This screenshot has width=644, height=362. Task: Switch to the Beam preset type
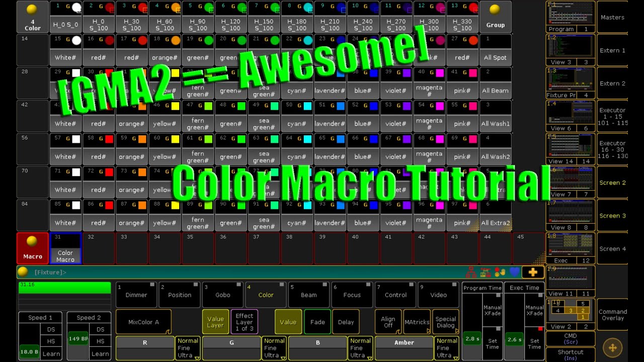(x=309, y=295)
